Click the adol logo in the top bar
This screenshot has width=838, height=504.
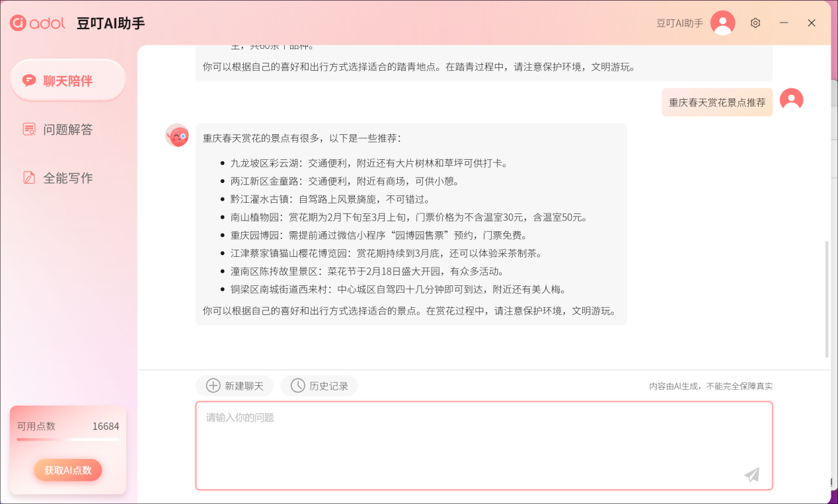pos(36,22)
